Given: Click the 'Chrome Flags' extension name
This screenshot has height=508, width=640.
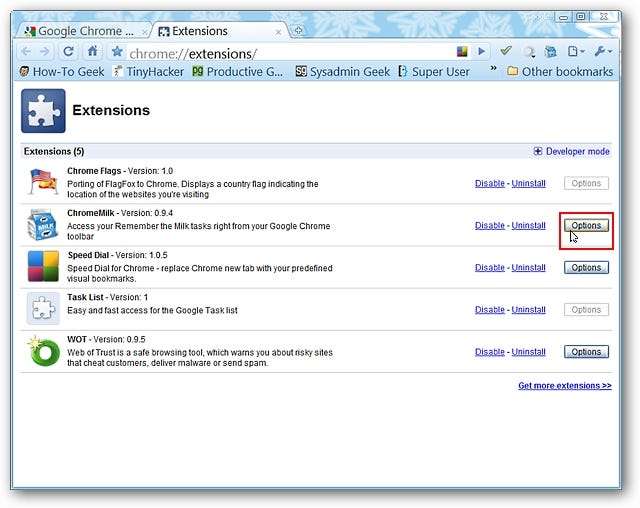Looking at the screenshot, I should 94,171.
